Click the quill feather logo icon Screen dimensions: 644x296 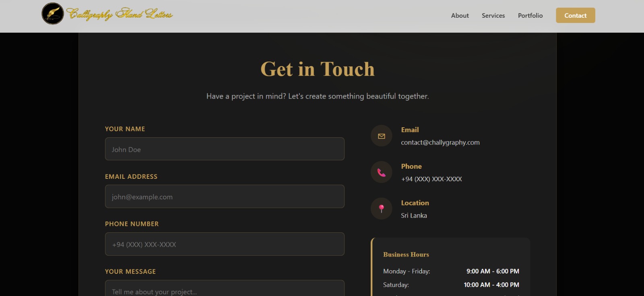pos(53,14)
